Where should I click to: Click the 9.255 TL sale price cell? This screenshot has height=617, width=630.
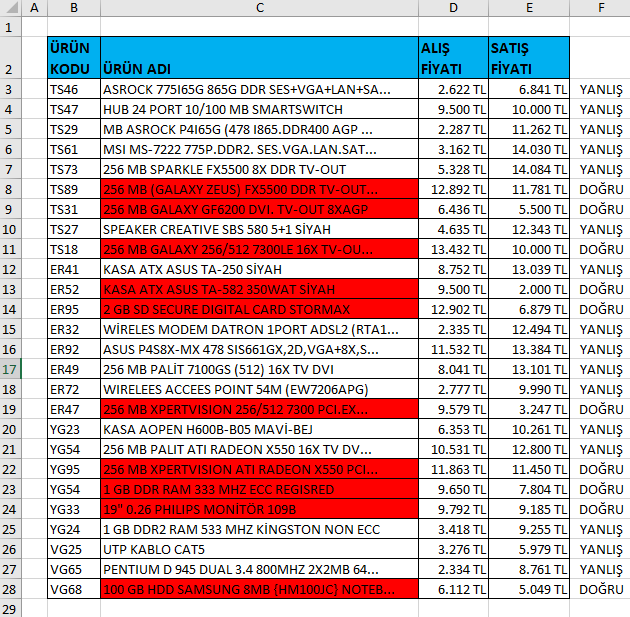click(529, 529)
